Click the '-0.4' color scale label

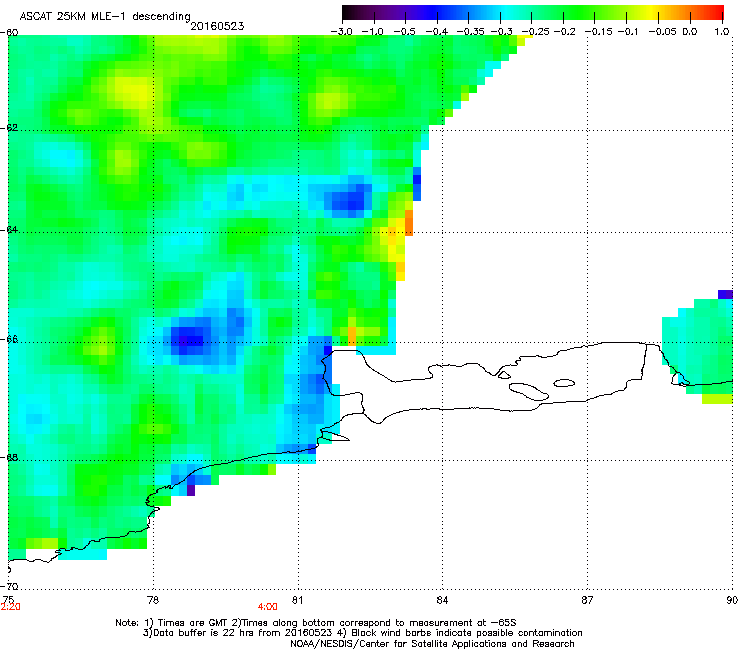pos(437,32)
